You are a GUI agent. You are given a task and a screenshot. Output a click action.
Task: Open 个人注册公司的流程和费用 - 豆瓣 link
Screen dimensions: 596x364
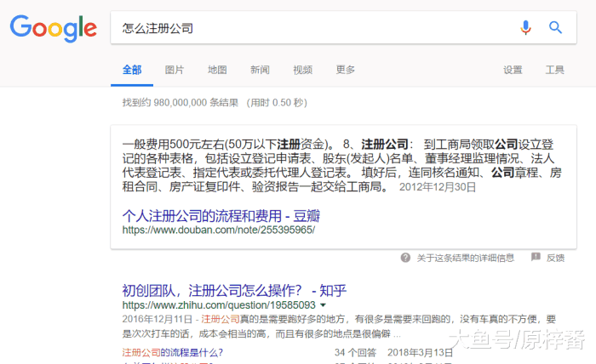click(x=221, y=214)
